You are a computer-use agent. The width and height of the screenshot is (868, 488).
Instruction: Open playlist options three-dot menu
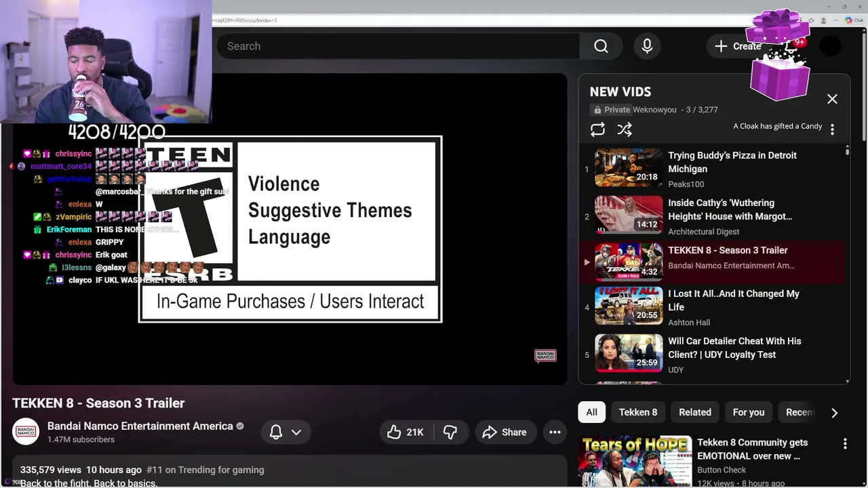tap(832, 129)
